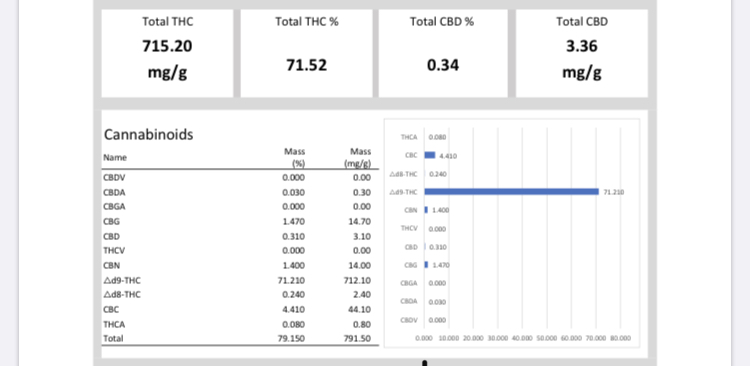Click the CBN bar in the chart
Viewport: 750px width, 366px height.
pyautogui.click(x=426, y=210)
